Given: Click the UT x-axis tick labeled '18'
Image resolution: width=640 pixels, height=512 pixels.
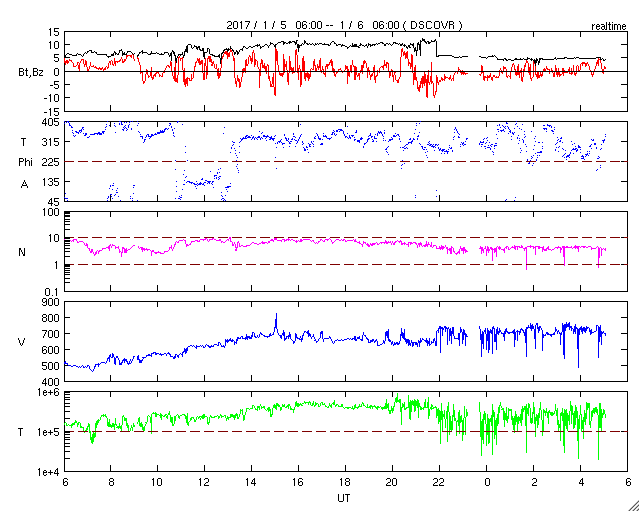Looking at the screenshot, I should [x=345, y=481].
